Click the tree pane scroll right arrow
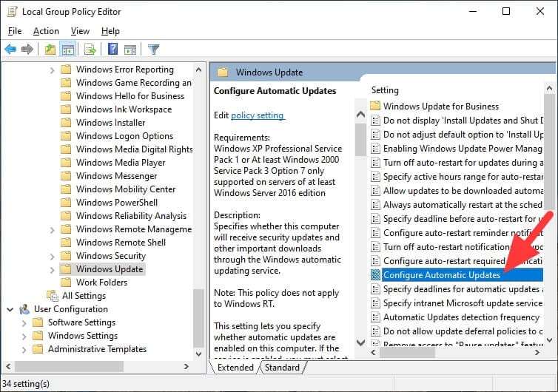The height and width of the screenshot is (392, 558). point(186,366)
